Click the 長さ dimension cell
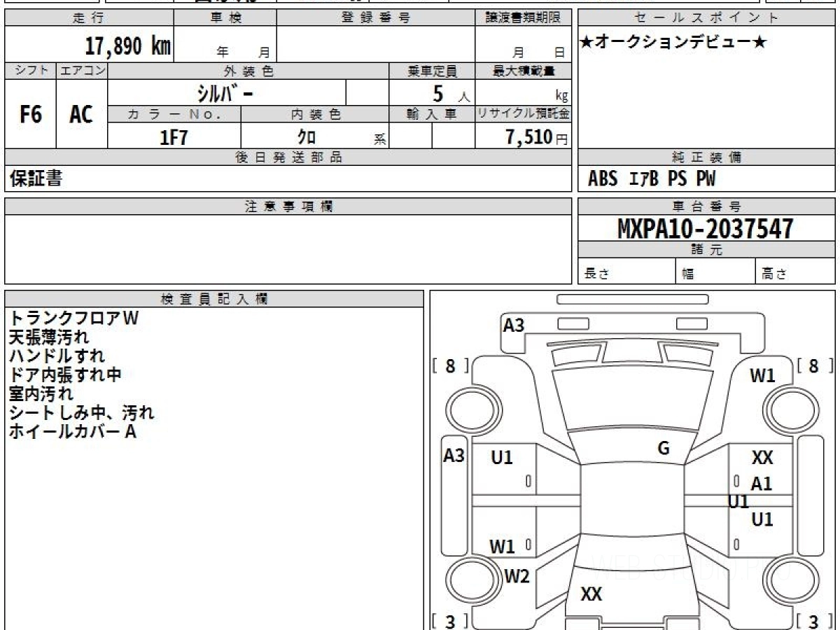The height and width of the screenshot is (630, 840). (626, 272)
